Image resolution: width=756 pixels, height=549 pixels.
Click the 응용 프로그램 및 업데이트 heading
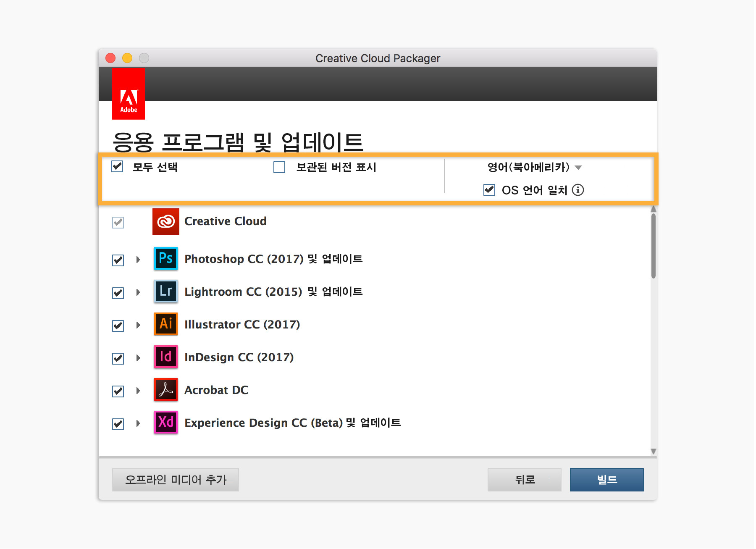(238, 142)
